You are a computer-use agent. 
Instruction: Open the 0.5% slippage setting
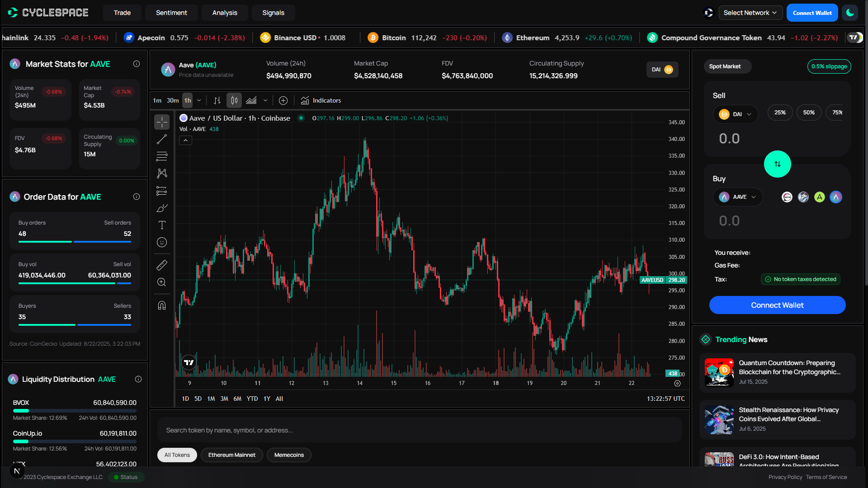pos(829,66)
